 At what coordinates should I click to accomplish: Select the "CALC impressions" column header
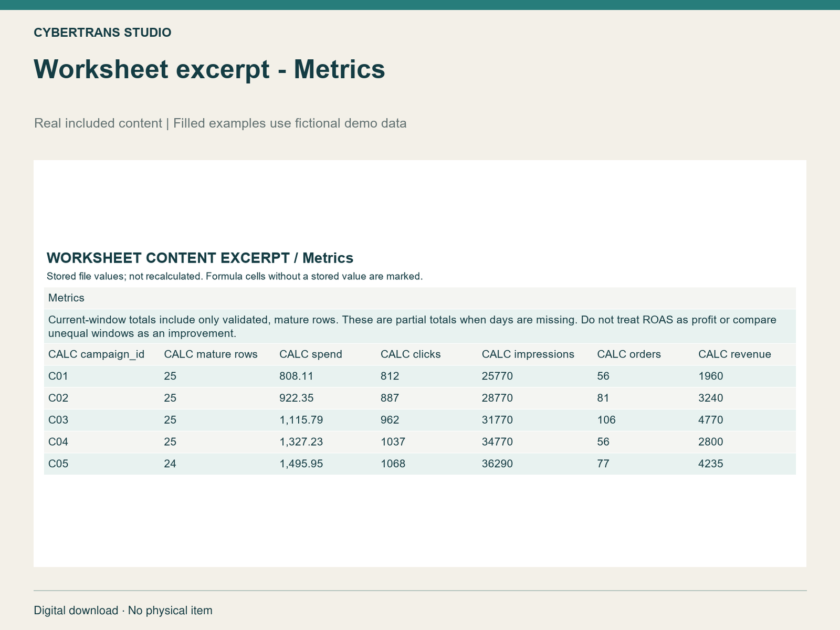point(528,354)
